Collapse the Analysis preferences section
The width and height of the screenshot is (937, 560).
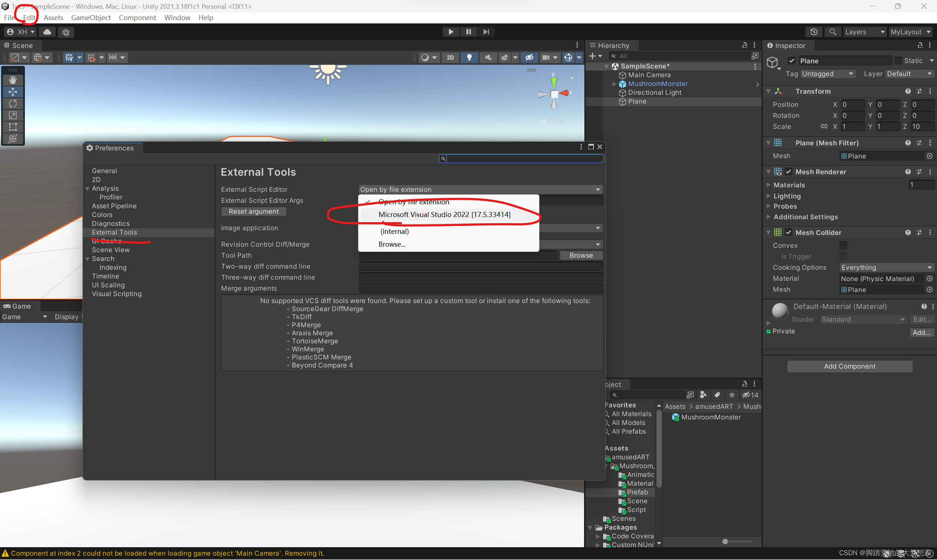click(x=88, y=188)
